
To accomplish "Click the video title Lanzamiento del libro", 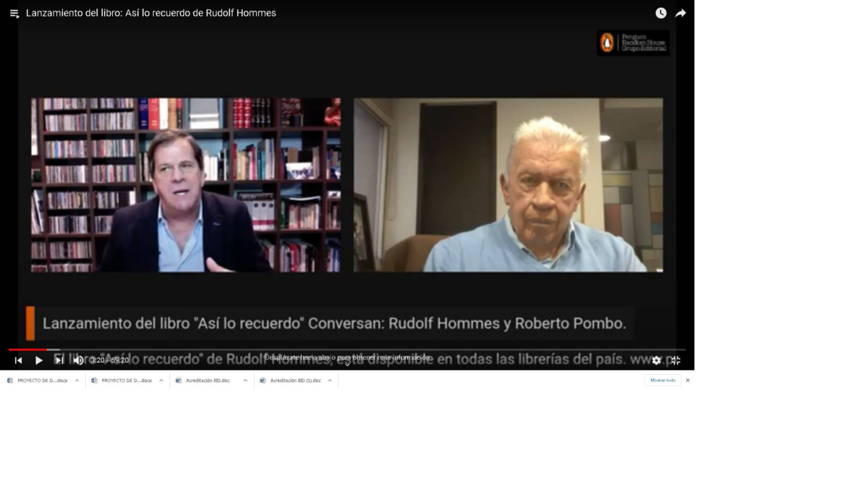I will point(151,13).
